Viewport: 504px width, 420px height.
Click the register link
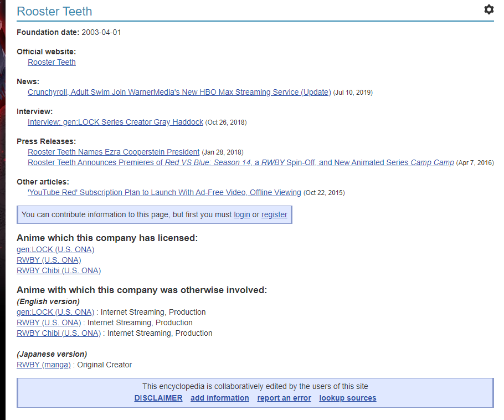(x=274, y=214)
